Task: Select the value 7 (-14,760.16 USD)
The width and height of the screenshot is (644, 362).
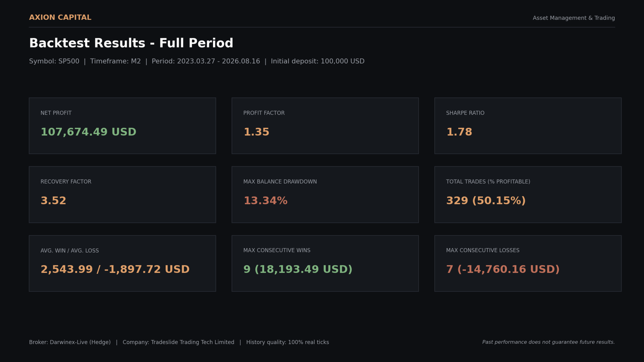Action: (x=503, y=269)
